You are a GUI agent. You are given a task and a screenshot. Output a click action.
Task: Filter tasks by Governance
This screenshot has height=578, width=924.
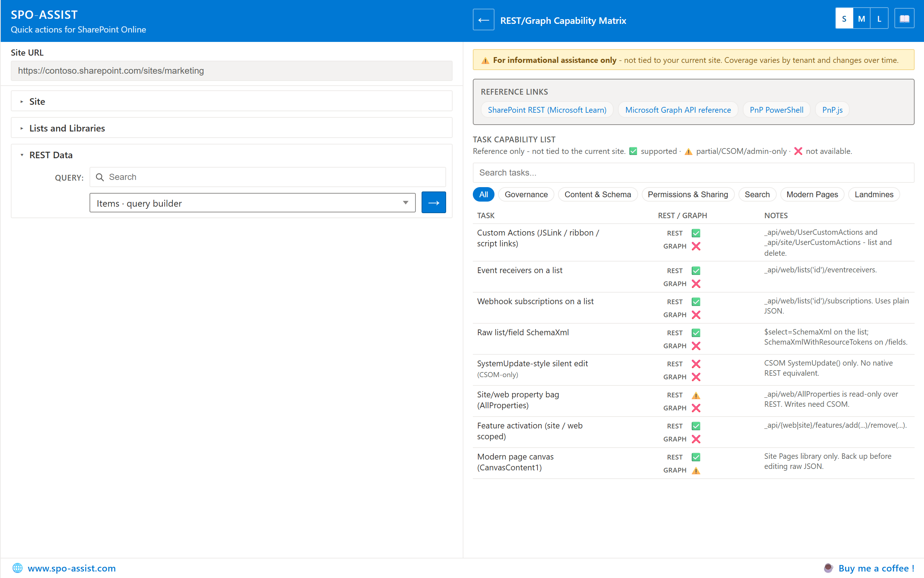(x=526, y=194)
